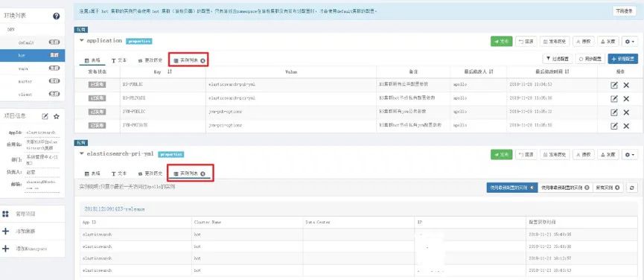This screenshot has height=280, width=644.
Task: Click 灰度 button for elasticsearch-pri-yml
Action: [x=608, y=155]
